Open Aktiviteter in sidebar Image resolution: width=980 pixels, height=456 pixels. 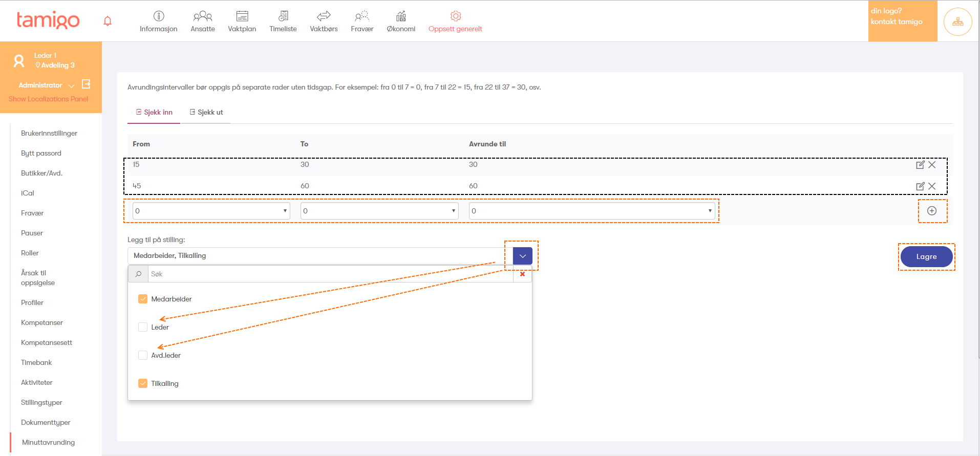(x=37, y=382)
